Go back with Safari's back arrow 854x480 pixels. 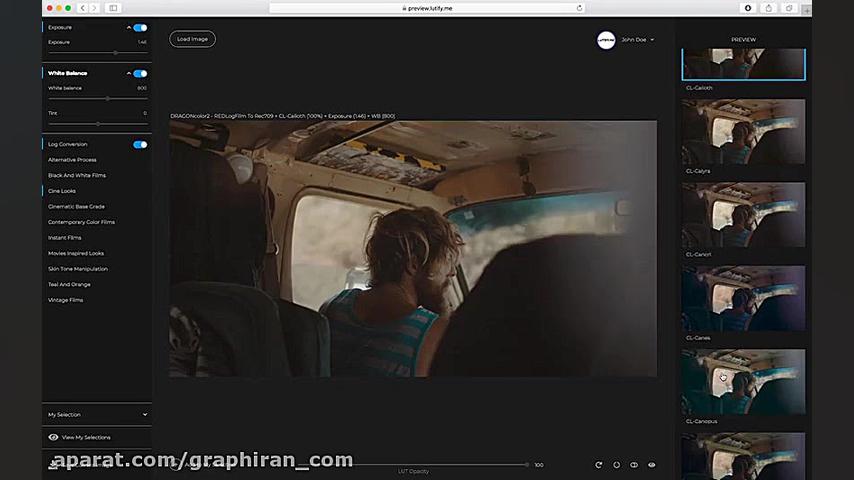click(83, 8)
